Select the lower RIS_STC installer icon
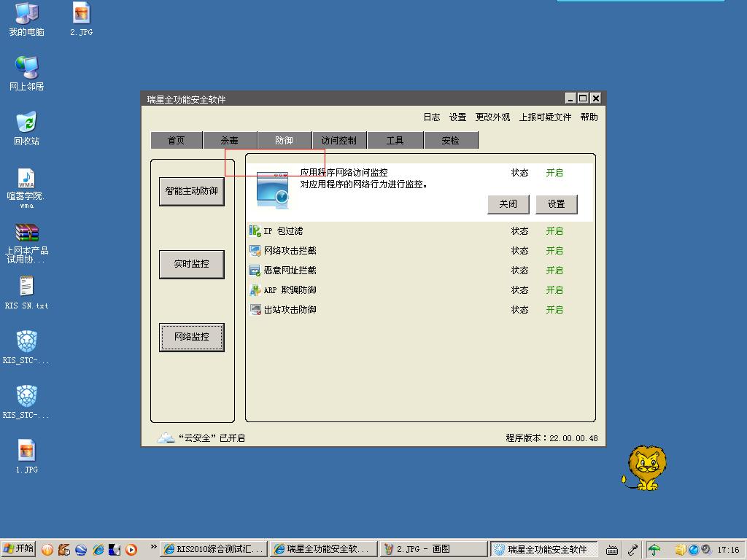Screen dimensions: 747x560 coord(27,396)
